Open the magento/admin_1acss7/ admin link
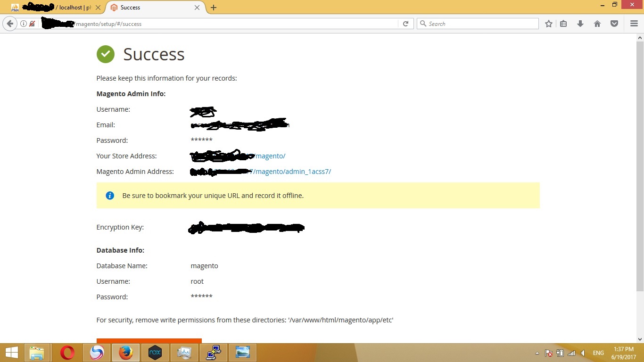Screen dimensions: 644x362 [x=292, y=172]
